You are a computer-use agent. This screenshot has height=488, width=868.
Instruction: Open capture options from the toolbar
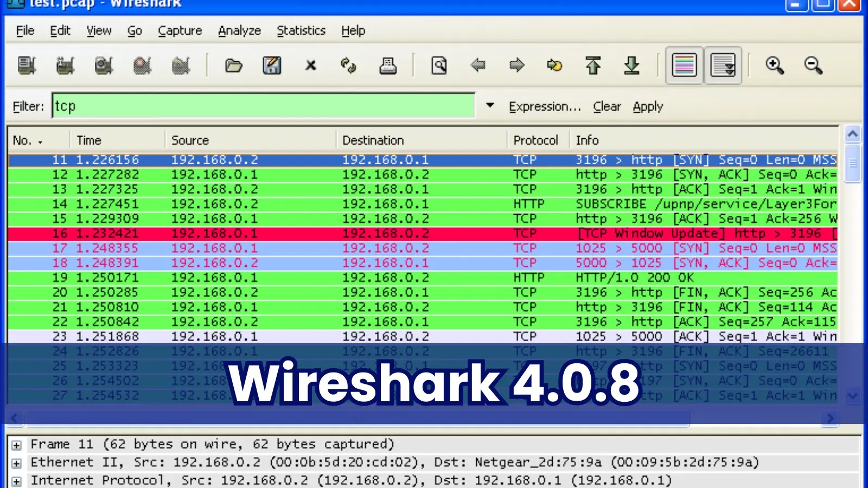click(65, 66)
